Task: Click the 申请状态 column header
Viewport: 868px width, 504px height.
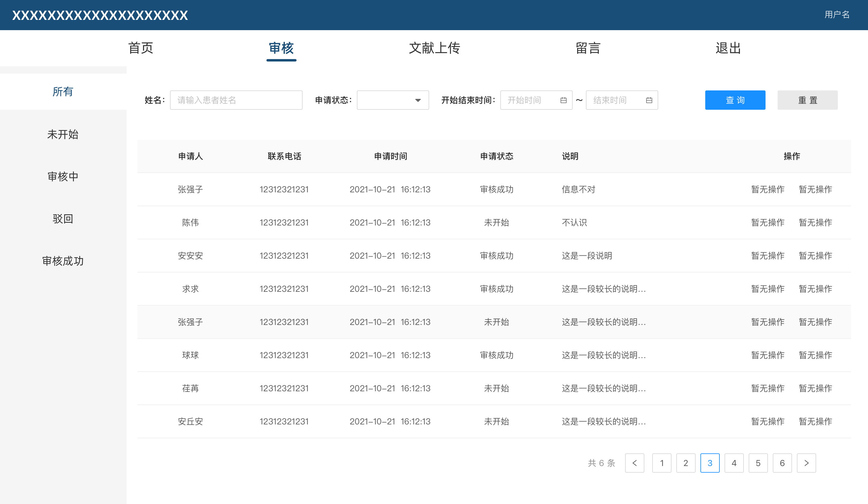Action: pos(497,156)
